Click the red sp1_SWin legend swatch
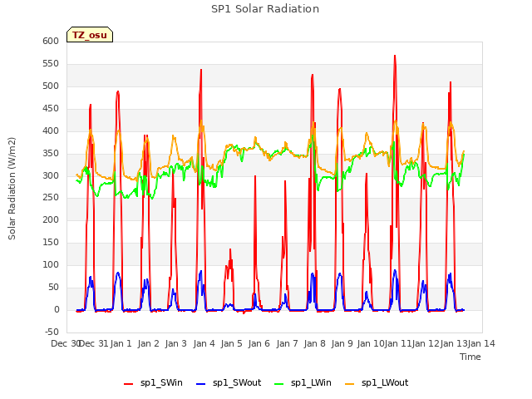The width and height of the screenshot is (532, 399). point(129,384)
